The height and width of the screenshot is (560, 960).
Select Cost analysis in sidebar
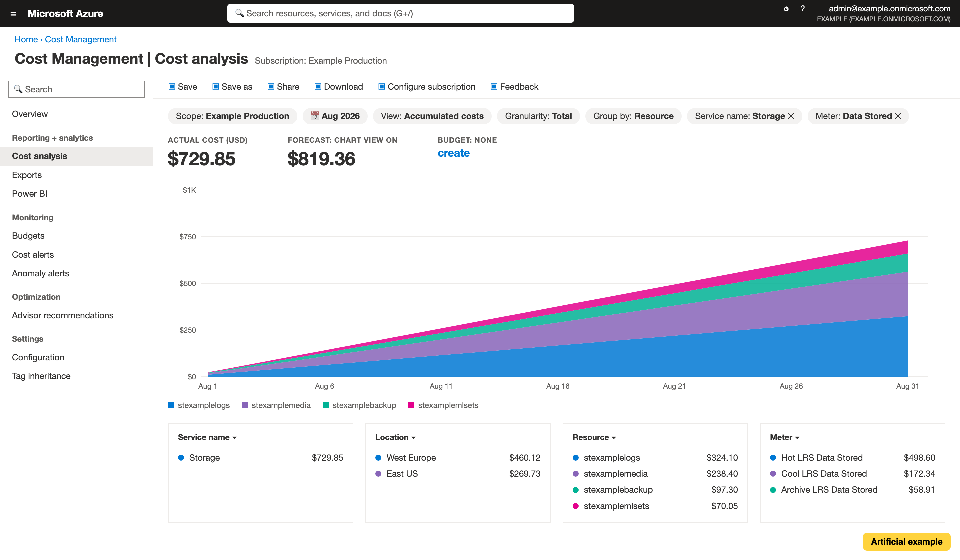76,156
